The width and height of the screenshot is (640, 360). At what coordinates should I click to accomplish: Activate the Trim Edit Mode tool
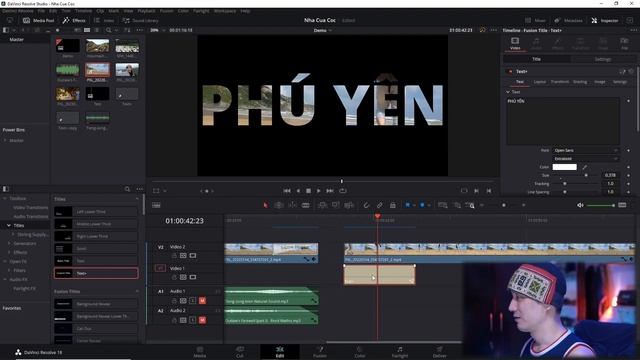(x=279, y=205)
